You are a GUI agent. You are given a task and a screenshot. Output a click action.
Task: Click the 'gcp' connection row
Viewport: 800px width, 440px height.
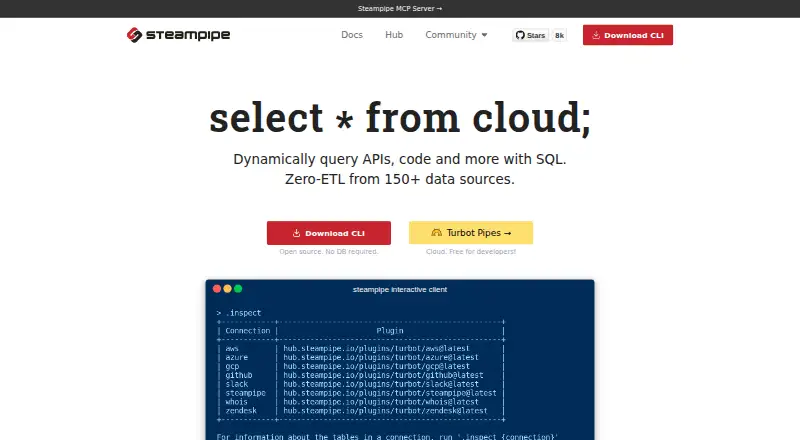360,366
